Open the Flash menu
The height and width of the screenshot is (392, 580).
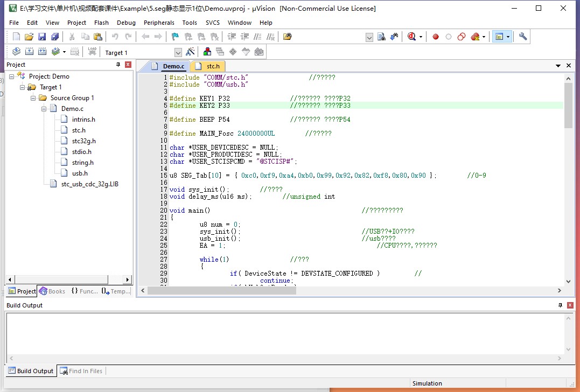coord(101,23)
